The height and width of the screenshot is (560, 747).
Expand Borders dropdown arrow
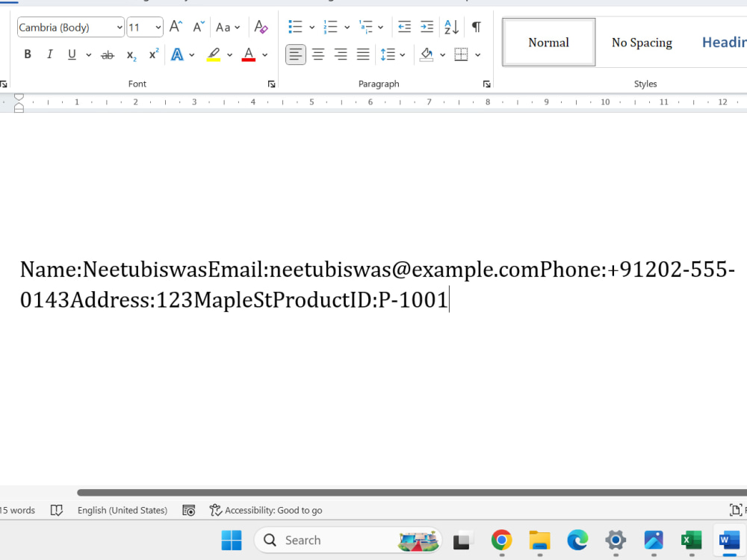478,55
